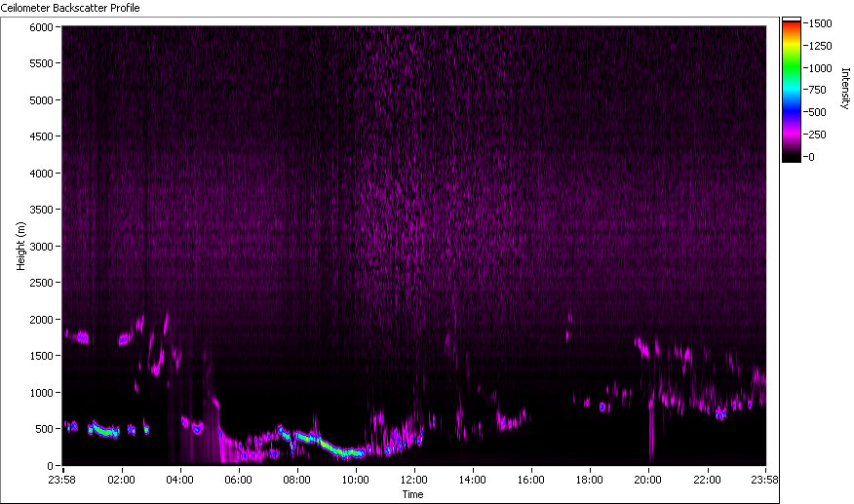Select the 0 intensity scale label

point(812,157)
